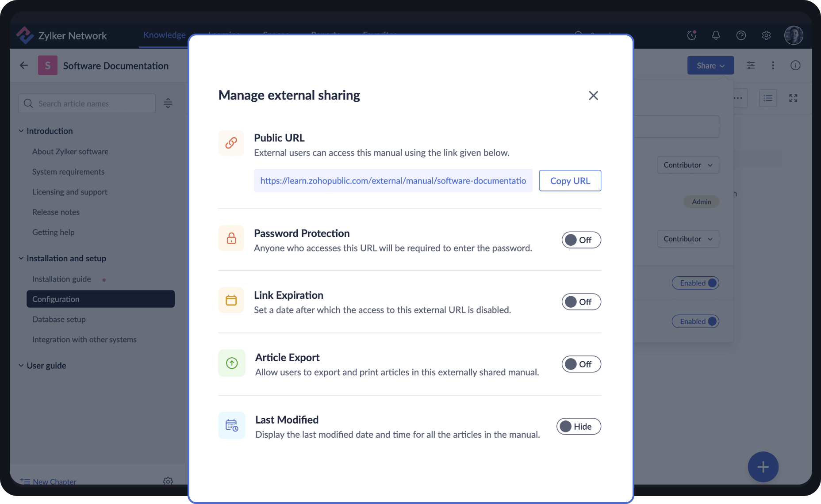Viewport: 821px width, 504px height.
Task: Expand the User guide section
Action: tap(21, 365)
